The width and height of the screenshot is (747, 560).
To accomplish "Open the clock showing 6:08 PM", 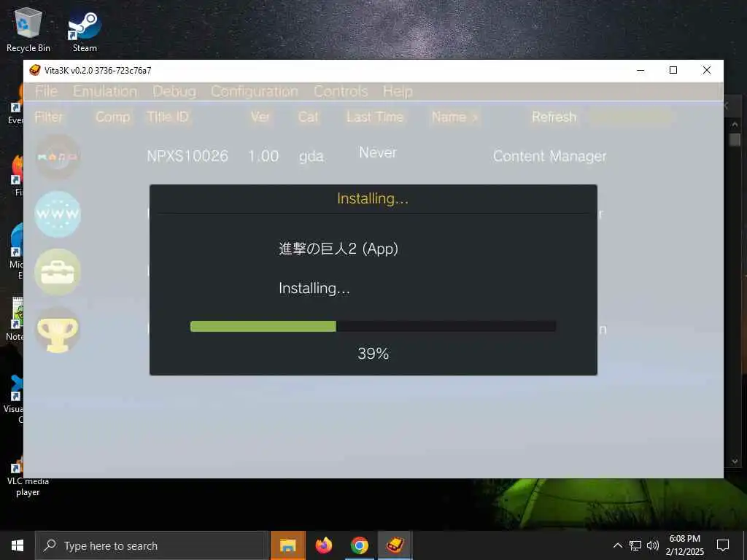I will [684, 545].
